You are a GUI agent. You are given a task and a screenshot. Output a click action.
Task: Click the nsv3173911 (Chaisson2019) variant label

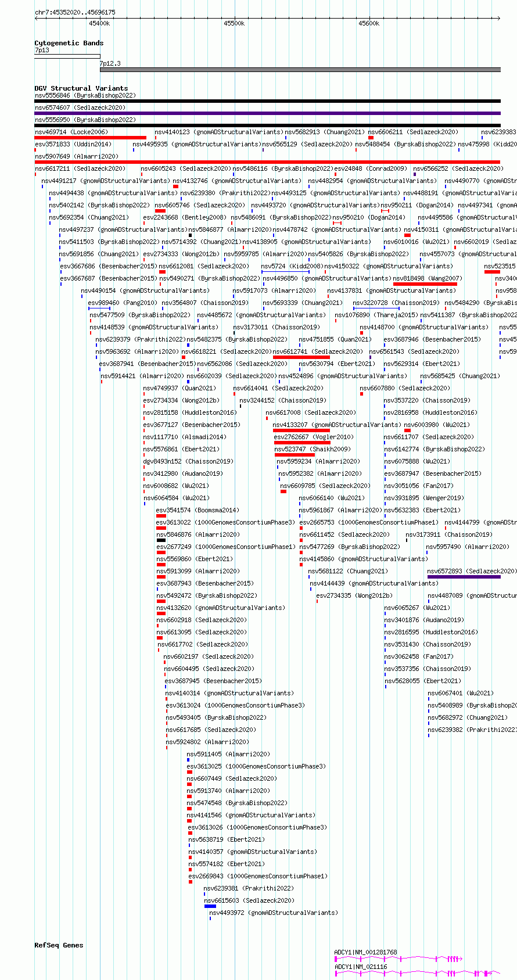449,534
